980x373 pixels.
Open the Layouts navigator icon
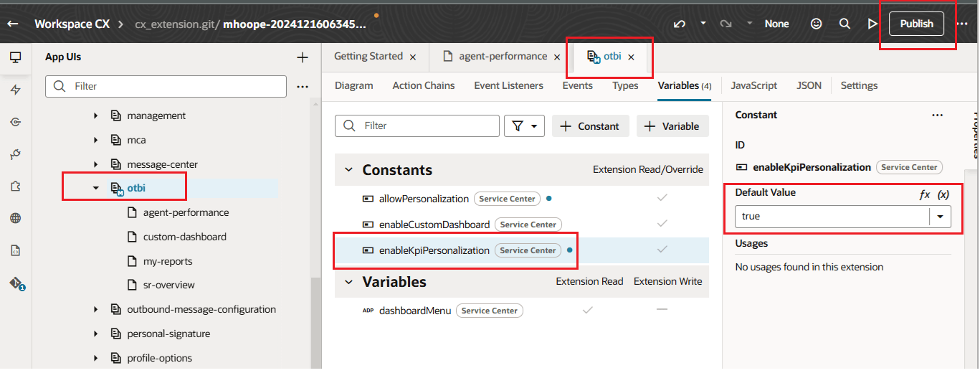coord(16,154)
